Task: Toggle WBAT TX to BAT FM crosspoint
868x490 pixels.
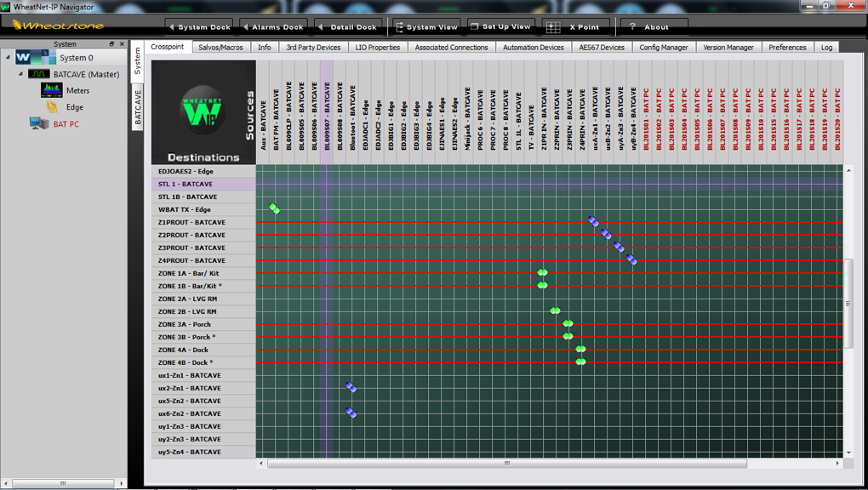Action: coord(275,208)
